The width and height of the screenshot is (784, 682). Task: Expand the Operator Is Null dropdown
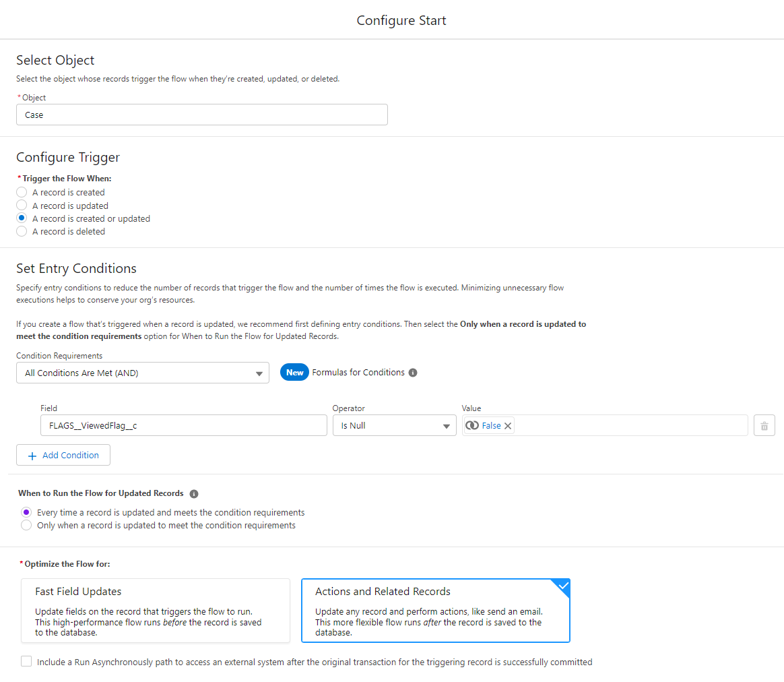pyautogui.click(x=395, y=426)
